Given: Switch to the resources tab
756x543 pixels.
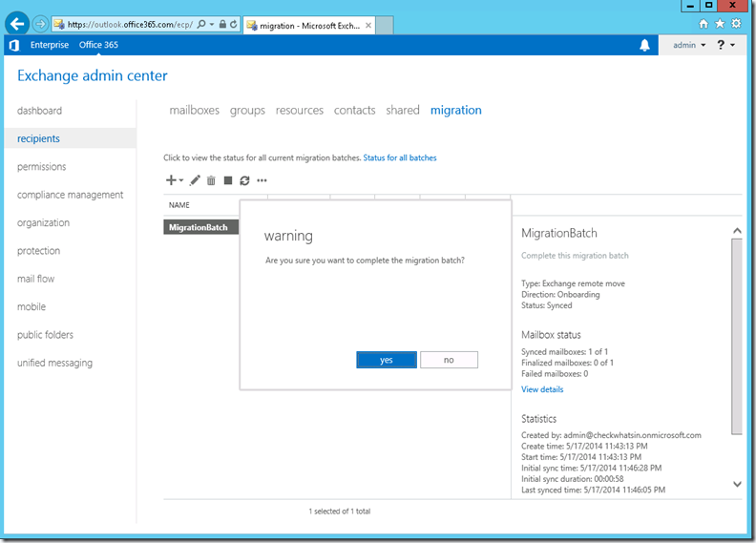Looking at the screenshot, I should (x=300, y=111).
